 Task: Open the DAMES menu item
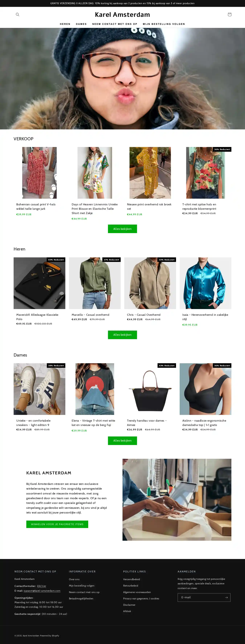click(x=81, y=24)
